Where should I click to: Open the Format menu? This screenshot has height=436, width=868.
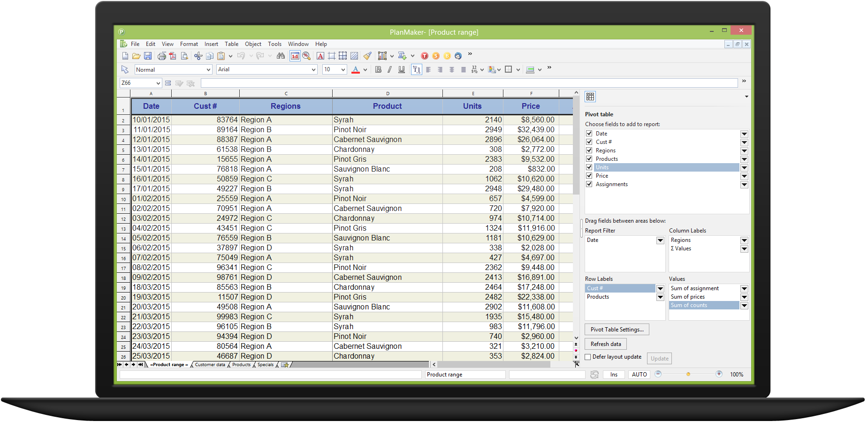tap(189, 44)
